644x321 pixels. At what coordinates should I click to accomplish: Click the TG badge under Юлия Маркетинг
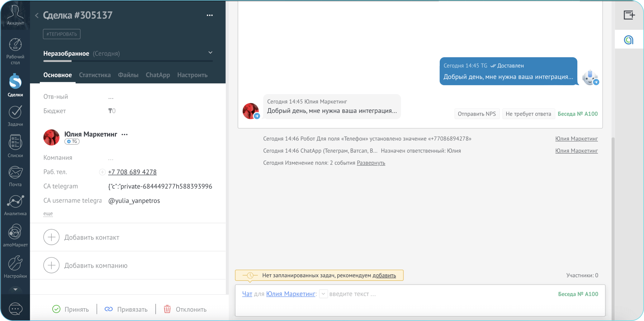click(72, 141)
